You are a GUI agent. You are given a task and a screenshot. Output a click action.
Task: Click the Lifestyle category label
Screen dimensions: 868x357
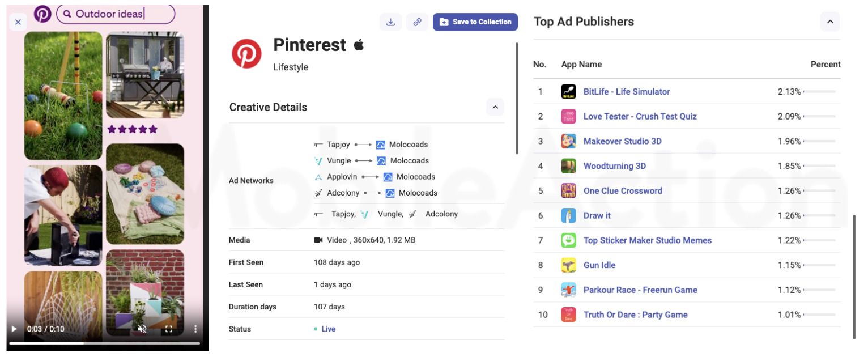pyautogui.click(x=291, y=67)
